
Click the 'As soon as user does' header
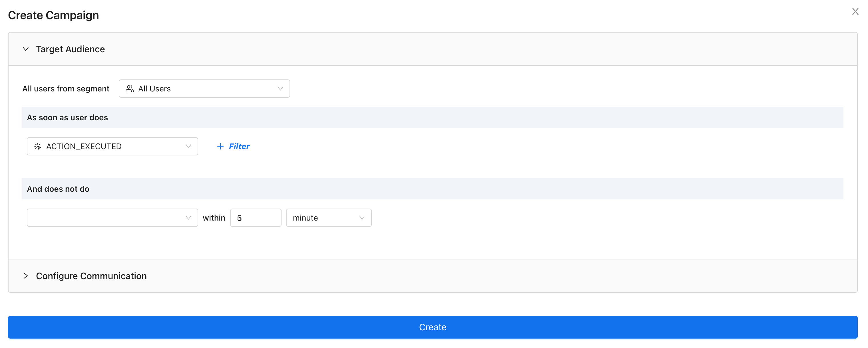point(67,118)
